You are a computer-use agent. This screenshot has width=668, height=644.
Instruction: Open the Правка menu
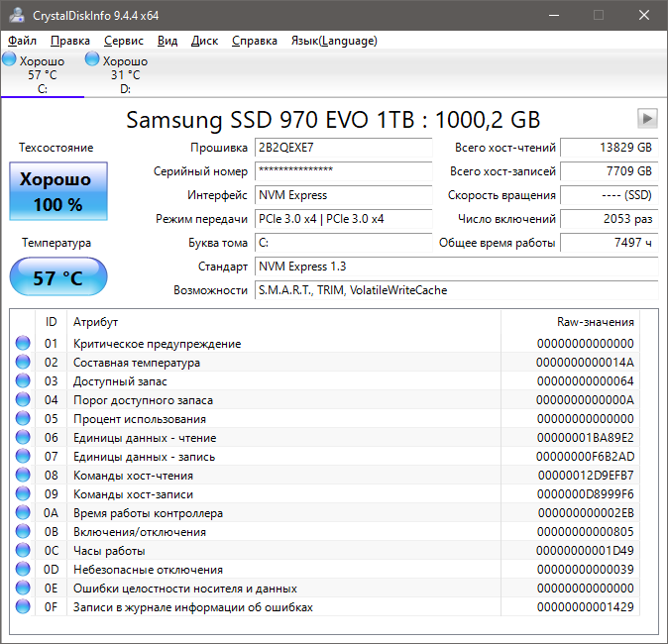point(69,41)
